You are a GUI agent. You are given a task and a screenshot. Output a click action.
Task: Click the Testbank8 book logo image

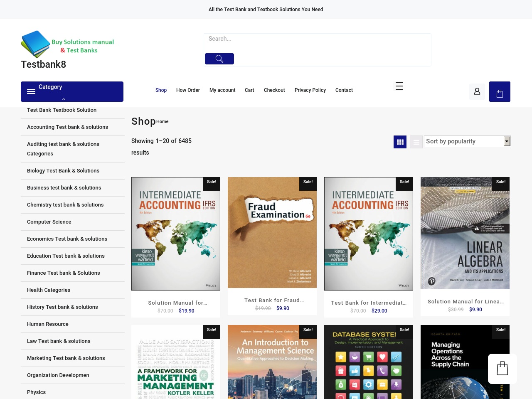click(68, 44)
